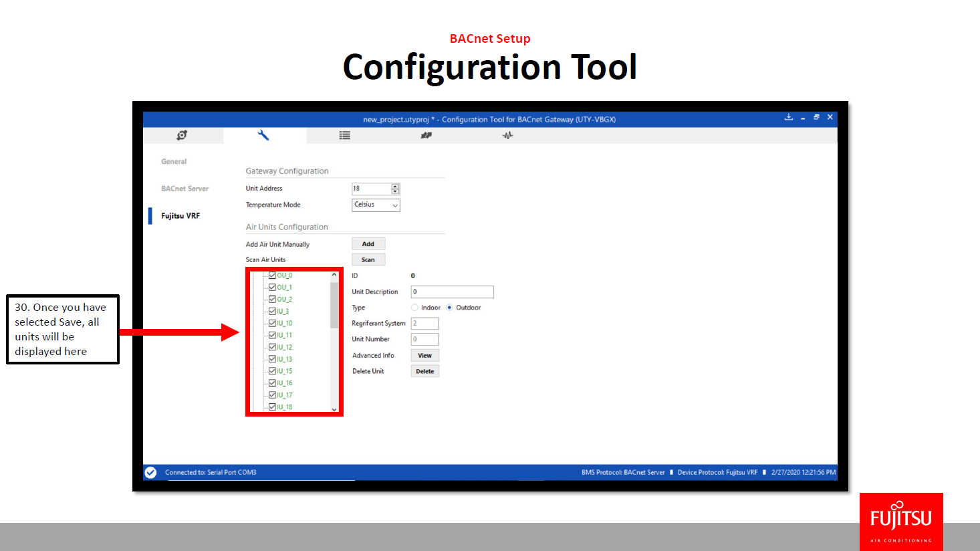Open the Connection tab gear icon
Viewport: 980px width, 551px height.
coord(182,135)
